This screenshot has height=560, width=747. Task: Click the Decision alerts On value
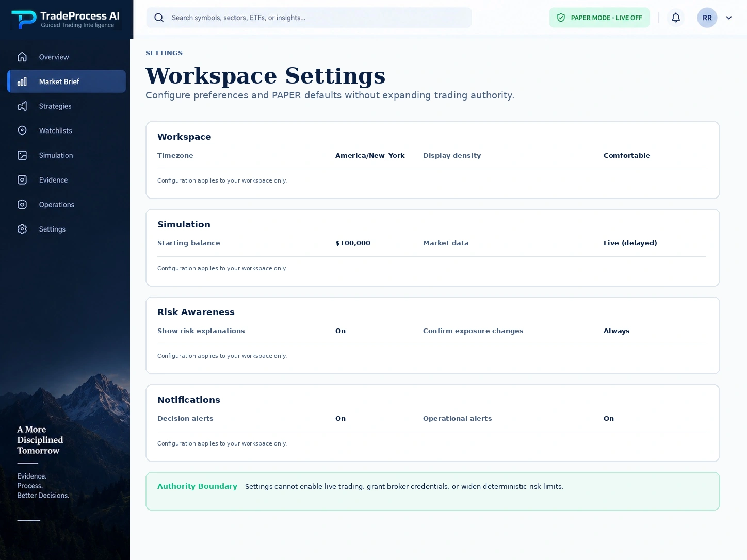[340, 418]
